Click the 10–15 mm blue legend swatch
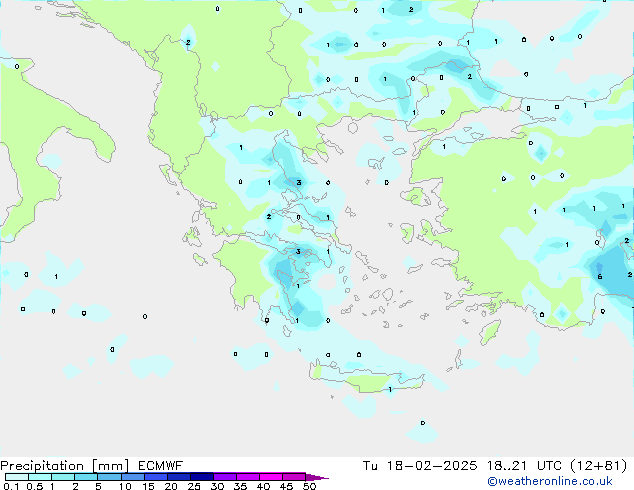The image size is (634, 490). tap(133, 477)
